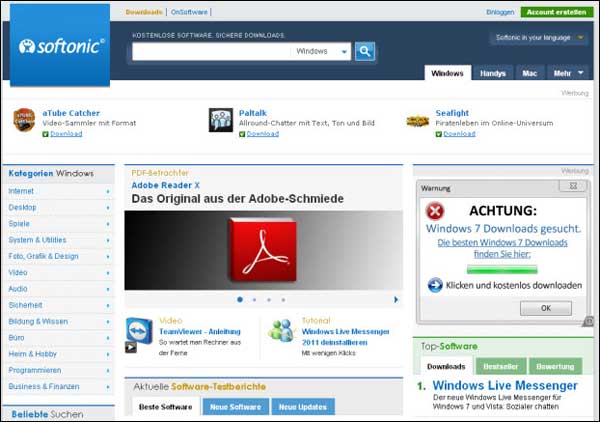Click the blue arrow download icon in warning ad
Image resolution: width=600 pixels, height=422 pixels.
(x=435, y=285)
